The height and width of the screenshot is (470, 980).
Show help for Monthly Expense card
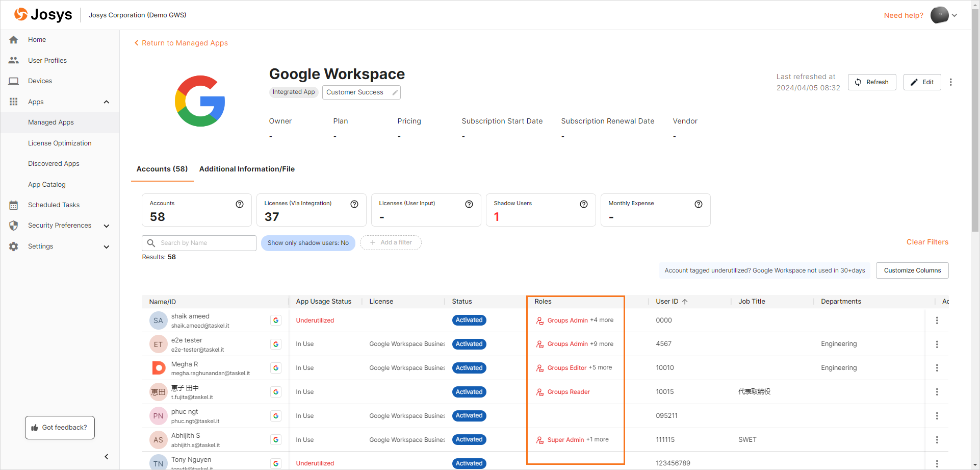pyautogui.click(x=699, y=204)
